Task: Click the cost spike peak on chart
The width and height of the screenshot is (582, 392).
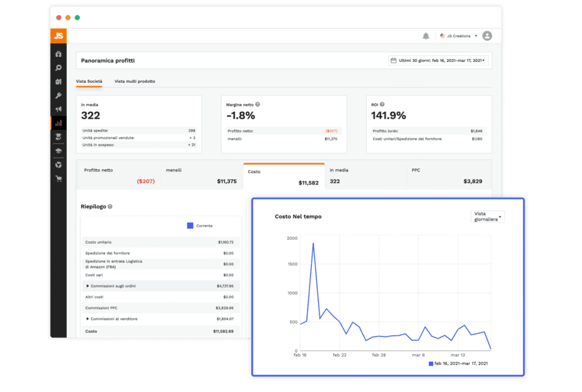Action: [314, 244]
